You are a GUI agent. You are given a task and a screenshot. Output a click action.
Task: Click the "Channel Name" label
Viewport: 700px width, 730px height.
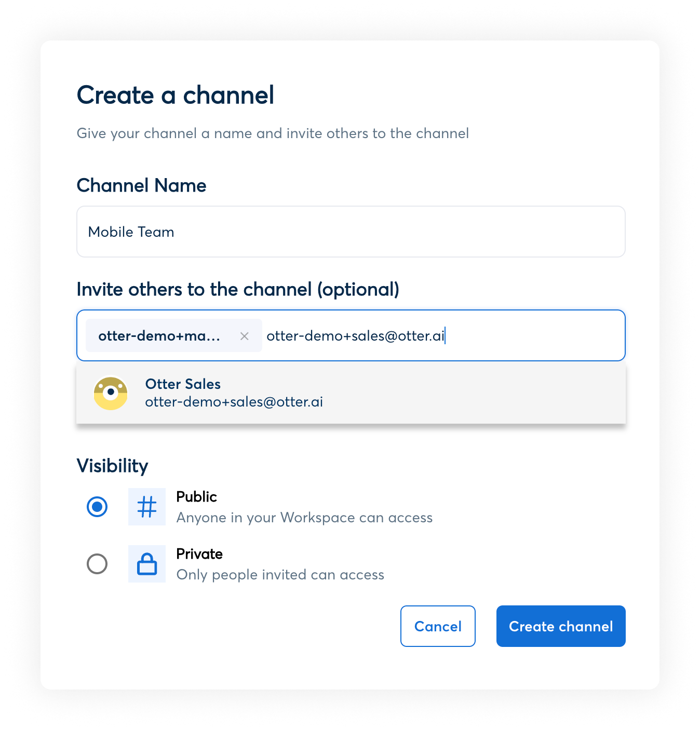click(x=141, y=185)
